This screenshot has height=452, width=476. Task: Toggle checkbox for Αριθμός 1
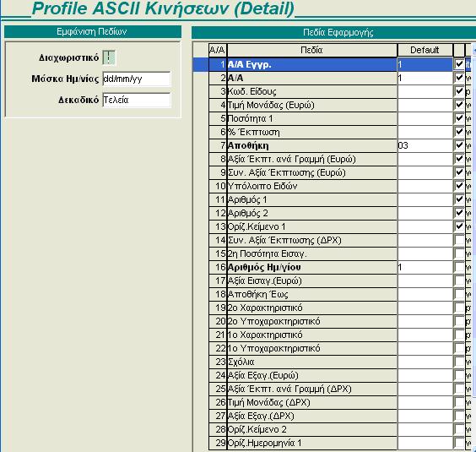[459, 199]
